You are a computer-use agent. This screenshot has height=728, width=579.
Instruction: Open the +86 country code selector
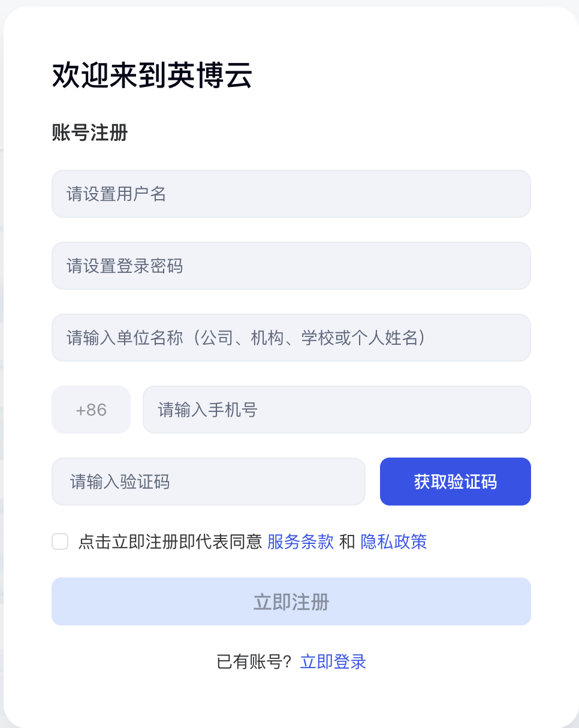tap(91, 410)
